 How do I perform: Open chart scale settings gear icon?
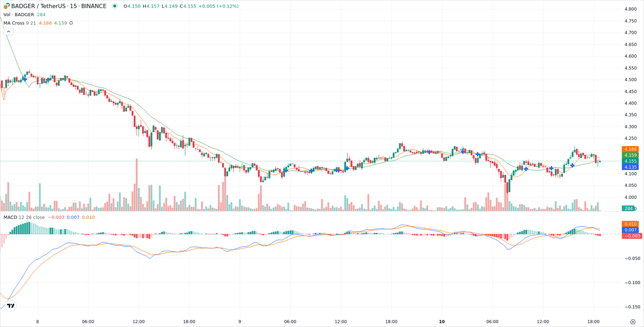tap(633, 322)
